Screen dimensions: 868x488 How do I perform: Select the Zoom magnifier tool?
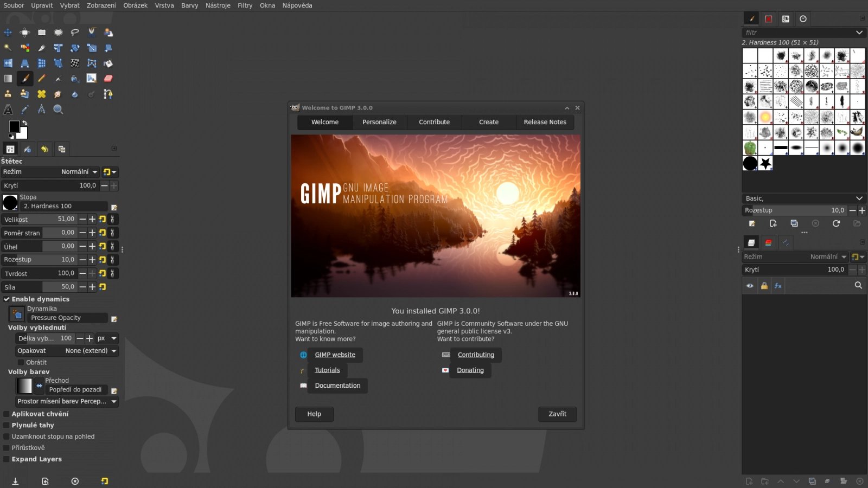click(x=58, y=110)
